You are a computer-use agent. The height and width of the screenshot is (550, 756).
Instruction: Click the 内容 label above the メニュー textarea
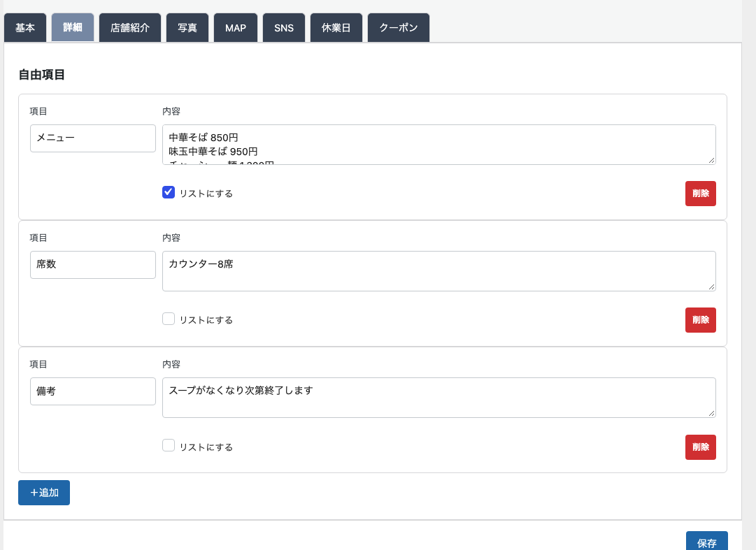[171, 111]
